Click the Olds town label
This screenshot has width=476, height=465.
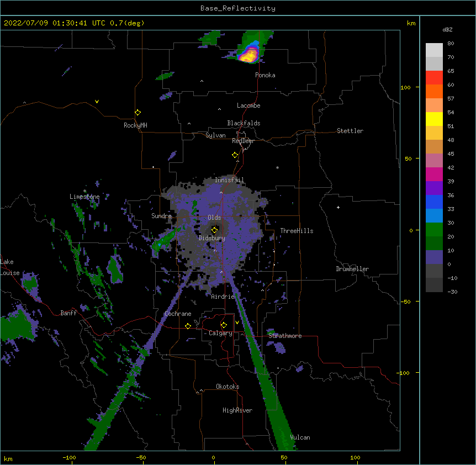[214, 218]
